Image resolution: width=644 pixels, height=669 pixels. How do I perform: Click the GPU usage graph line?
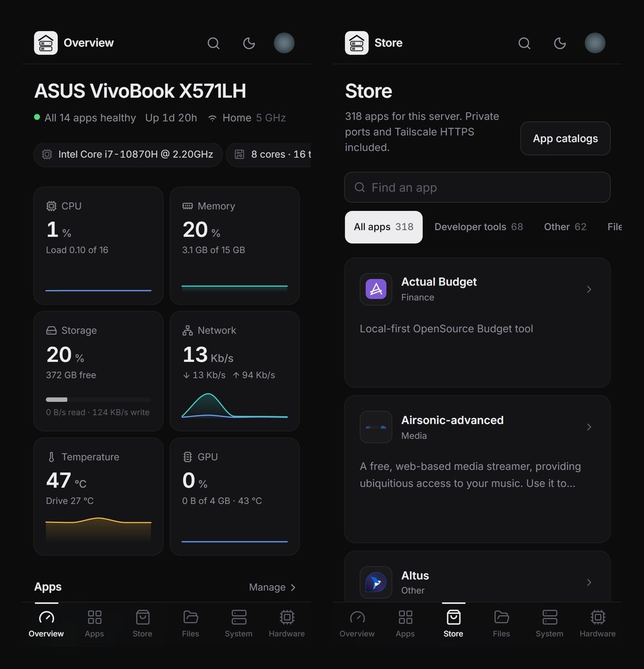(x=235, y=541)
